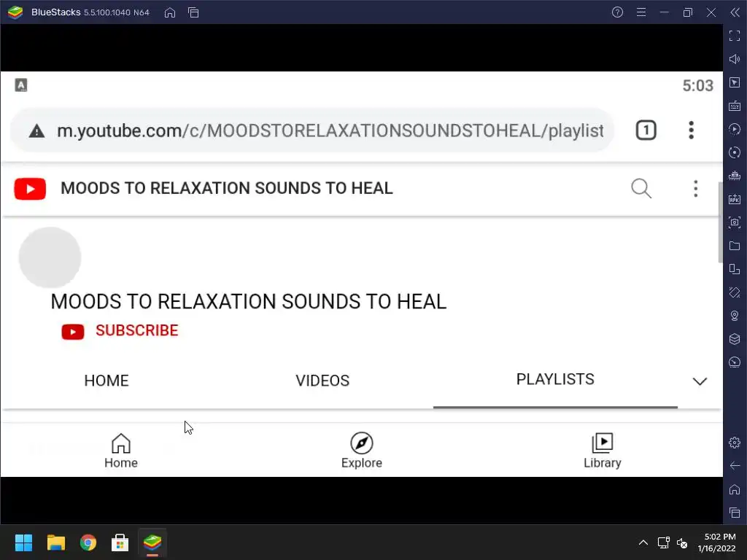
Task: Click the YouTube logo in page header
Action: [30, 189]
